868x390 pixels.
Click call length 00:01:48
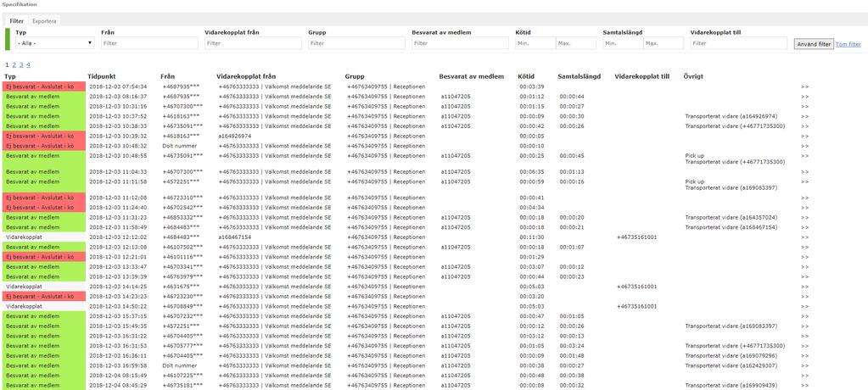[571, 356]
